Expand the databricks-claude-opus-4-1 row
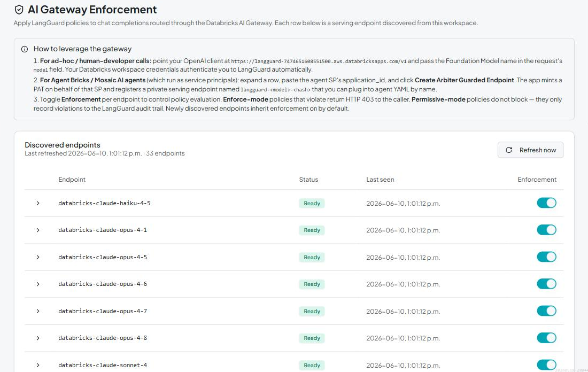This screenshot has width=588, height=372. point(38,230)
